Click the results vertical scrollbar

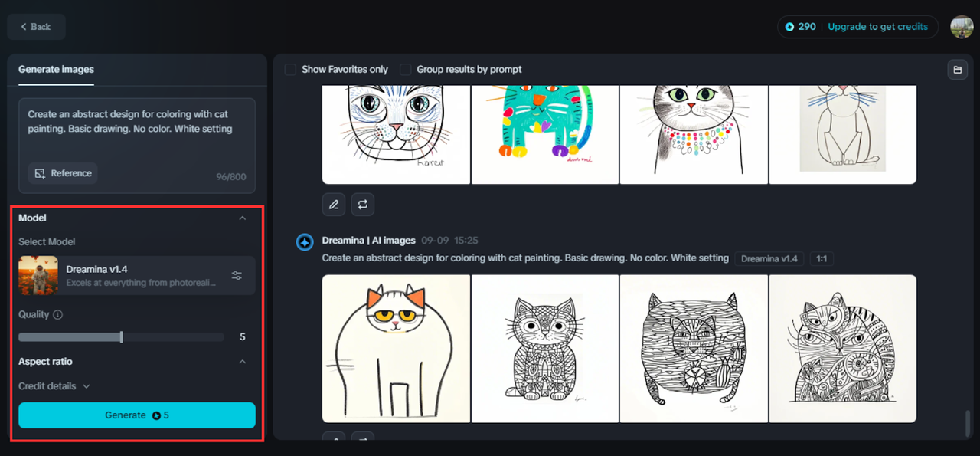pyautogui.click(x=968, y=422)
